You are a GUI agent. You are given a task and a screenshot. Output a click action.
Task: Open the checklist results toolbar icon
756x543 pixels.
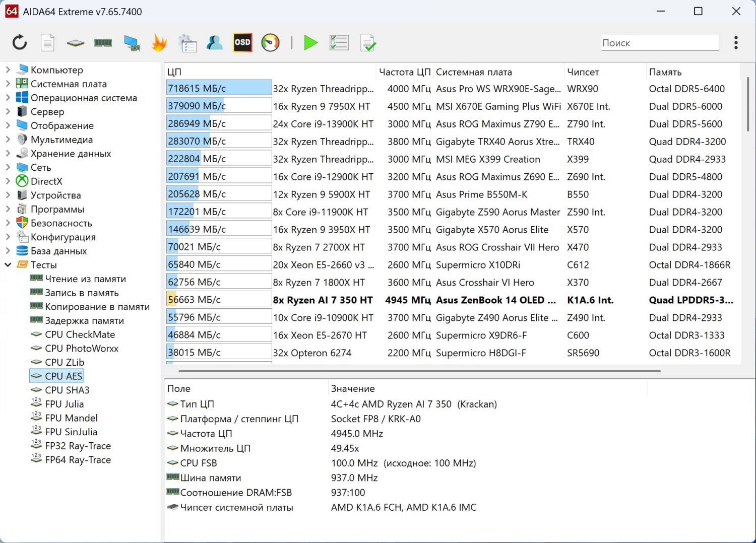pyautogui.click(x=339, y=43)
